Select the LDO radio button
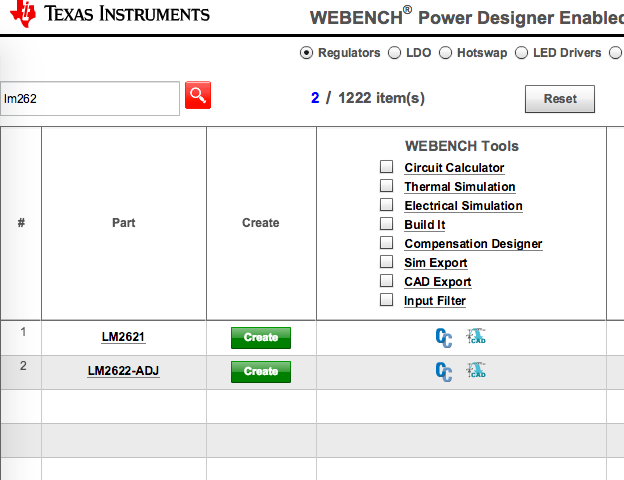This screenshot has height=480, width=624. click(x=394, y=53)
